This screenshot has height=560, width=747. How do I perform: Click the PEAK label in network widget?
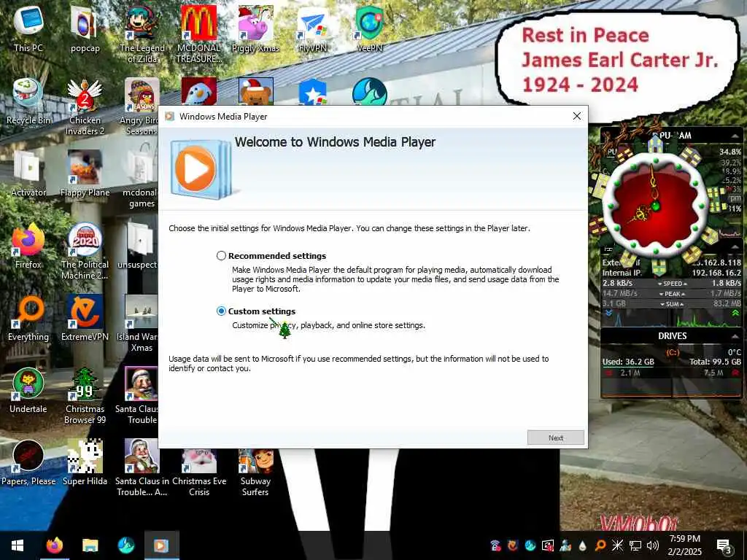click(672, 294)
